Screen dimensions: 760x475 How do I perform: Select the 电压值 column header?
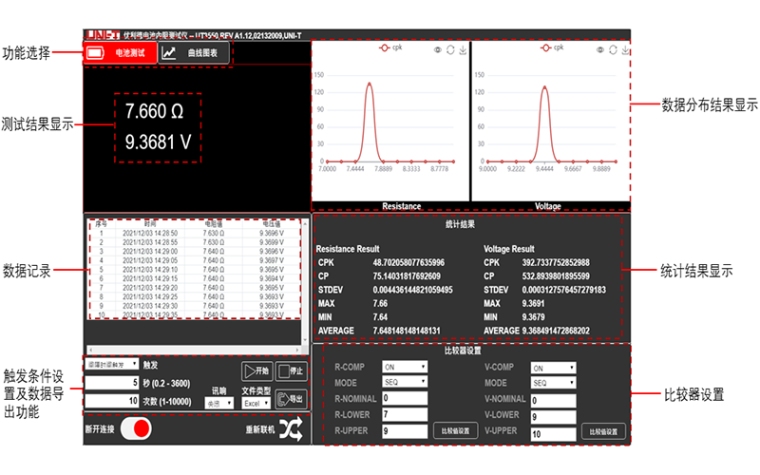point(271,224)
